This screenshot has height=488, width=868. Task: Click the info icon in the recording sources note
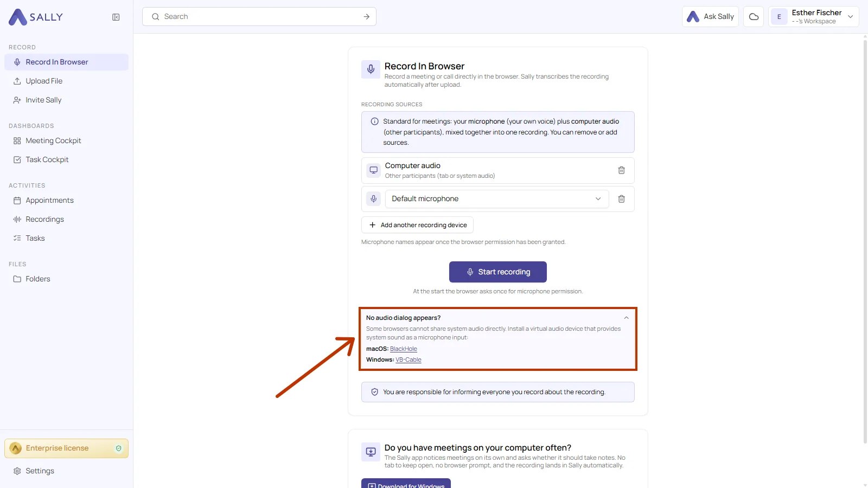[x=374, y=121]
